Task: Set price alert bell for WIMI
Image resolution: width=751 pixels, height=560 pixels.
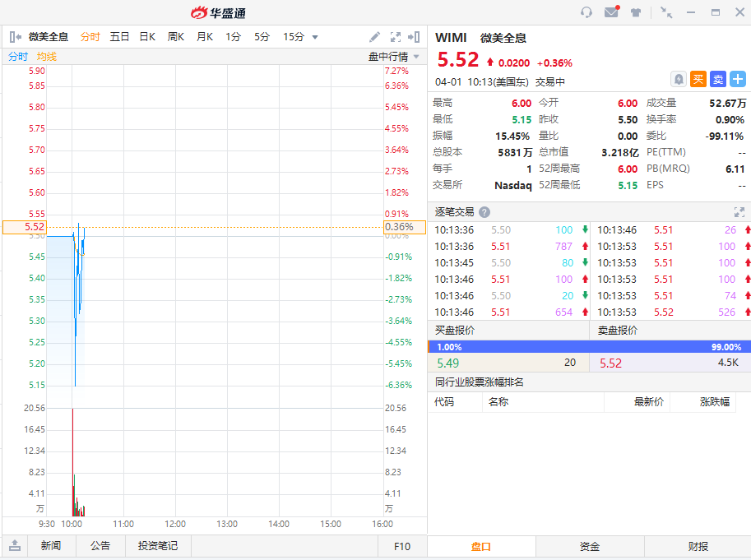Action: click(679, 79)
